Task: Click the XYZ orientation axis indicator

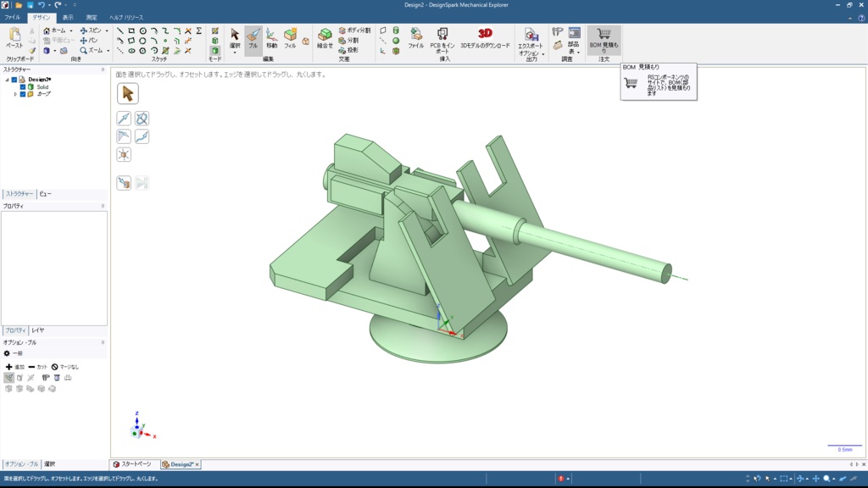Action: tap(142, 426)
